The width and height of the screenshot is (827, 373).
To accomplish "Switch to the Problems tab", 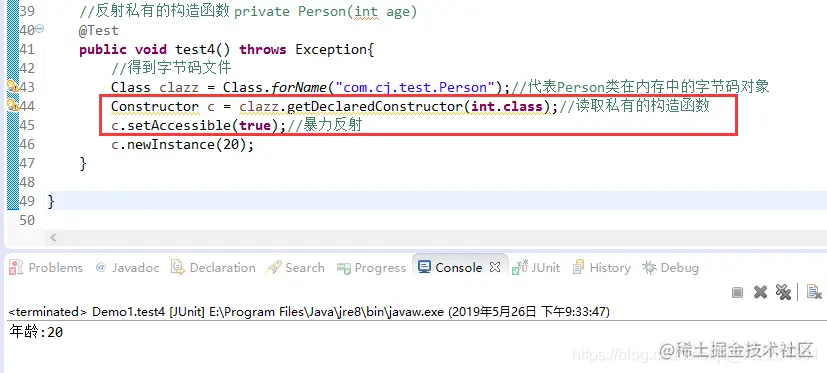I will [x=47, y=267].
